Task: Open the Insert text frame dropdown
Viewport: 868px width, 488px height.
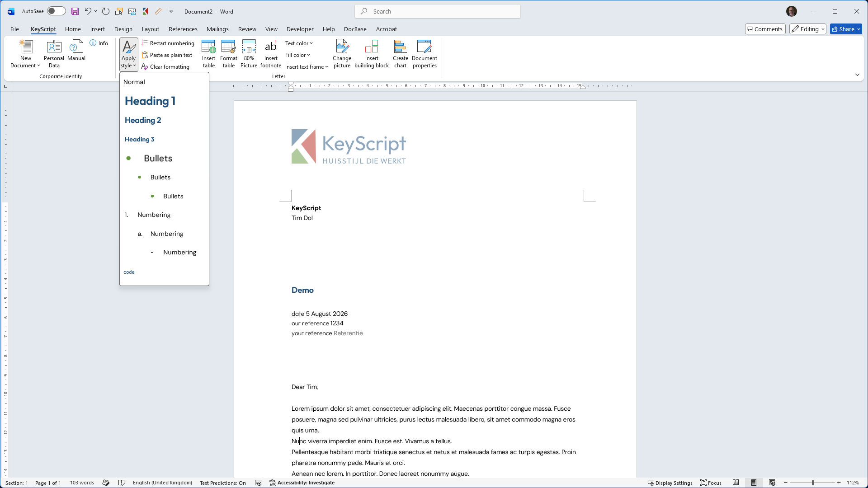Action: [307, 66]
